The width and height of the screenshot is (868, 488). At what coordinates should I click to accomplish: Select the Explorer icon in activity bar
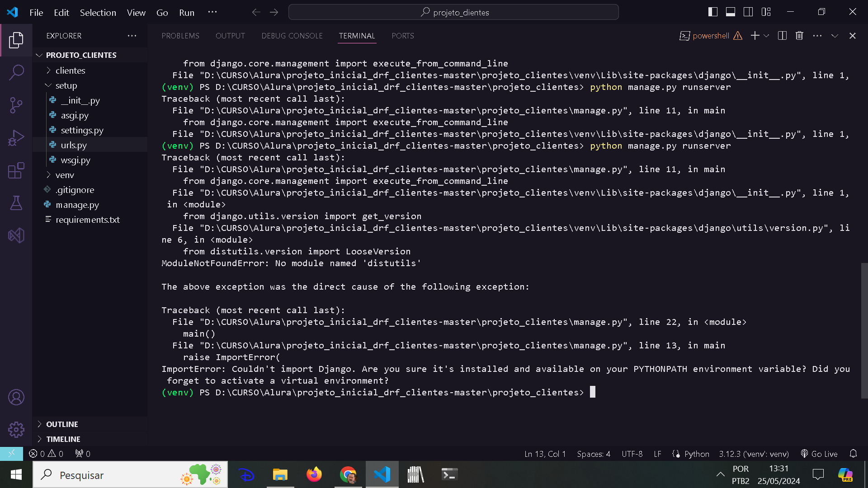pos(16,40)
